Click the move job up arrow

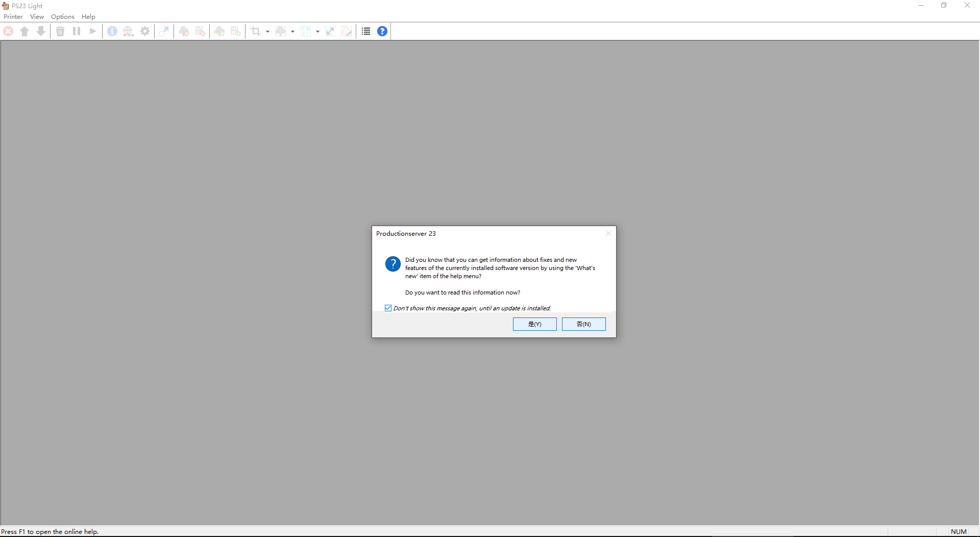[x=24, y=31]
